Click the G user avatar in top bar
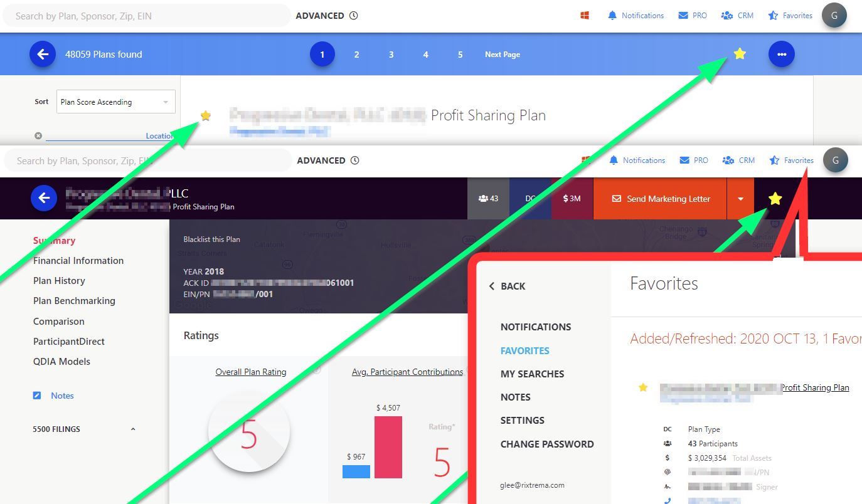 coord(834,16)
